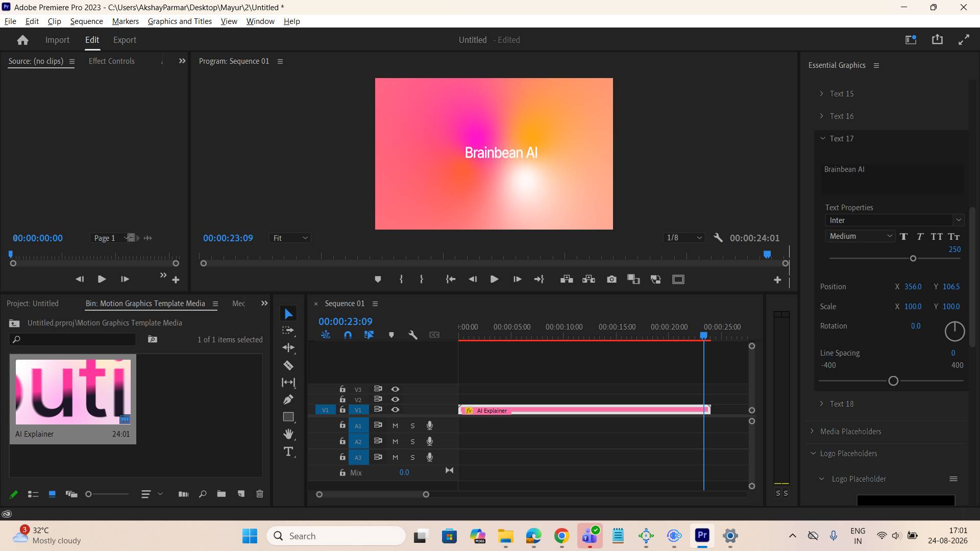980x551 pixels.
Task: Click the New Bin folder icon
Action: [x=221, y=494]
